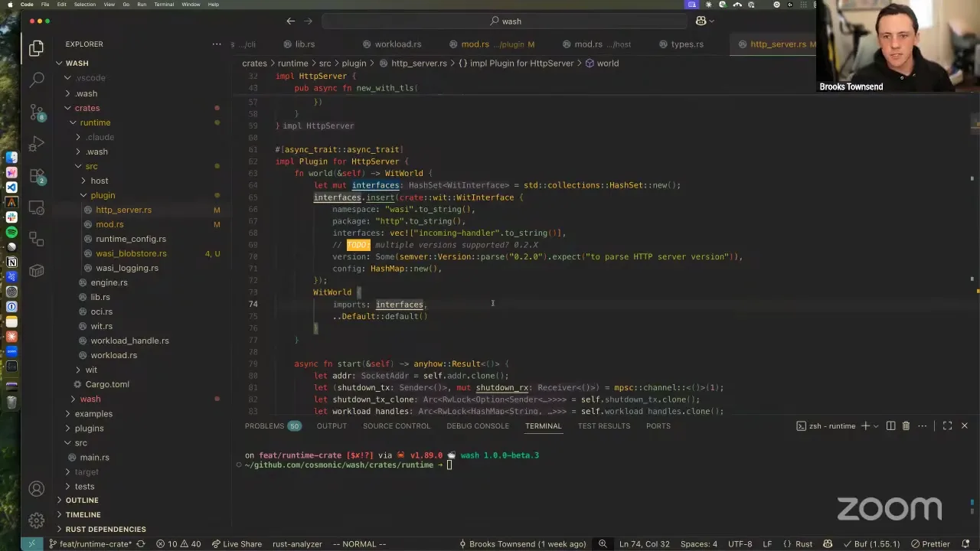Go back with the left arrow
Viewport: 980px width, 551px height.
[290, 21]
